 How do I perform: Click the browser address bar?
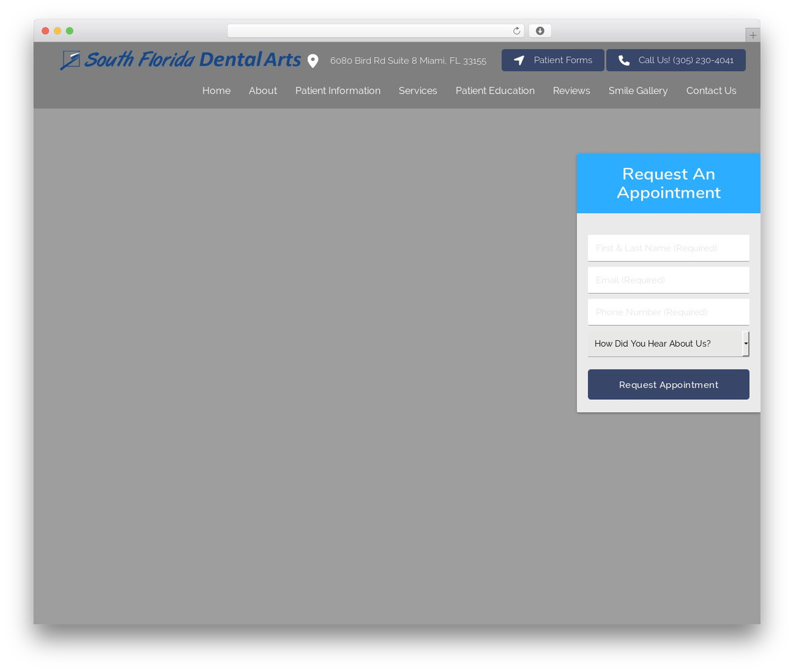[x=375, y=31]
